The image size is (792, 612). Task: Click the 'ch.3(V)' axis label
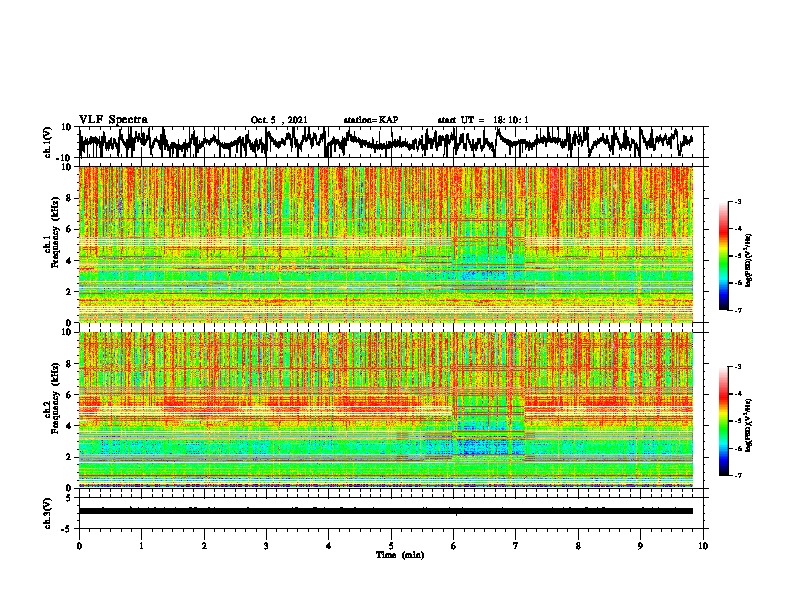(x=48, y=513)
